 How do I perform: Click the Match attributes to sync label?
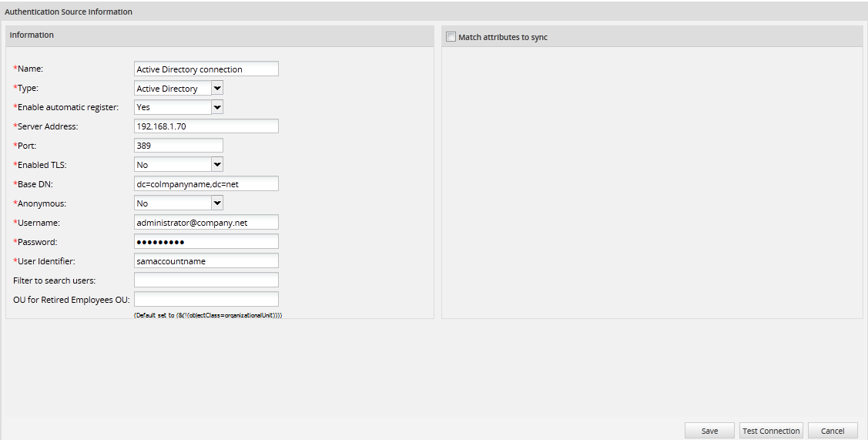[x=503, y=37]
